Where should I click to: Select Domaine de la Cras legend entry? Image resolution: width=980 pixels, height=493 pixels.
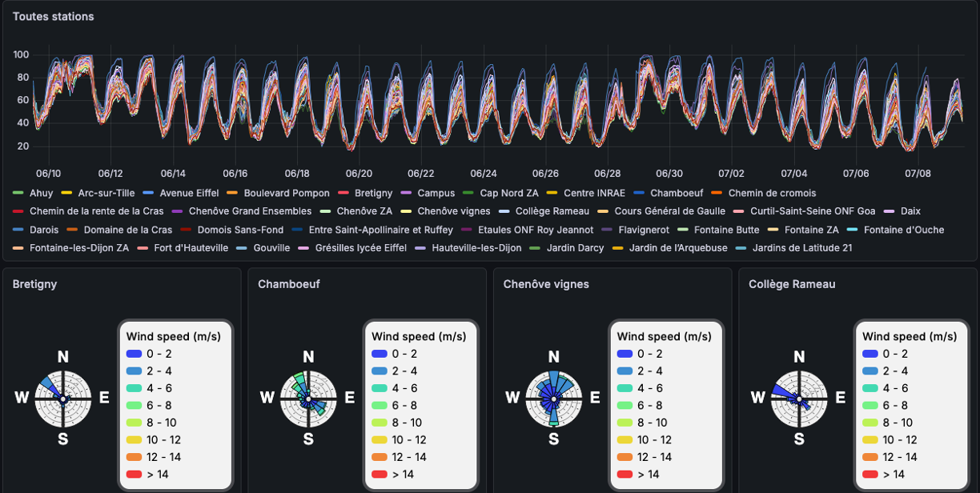click(128, 230)
